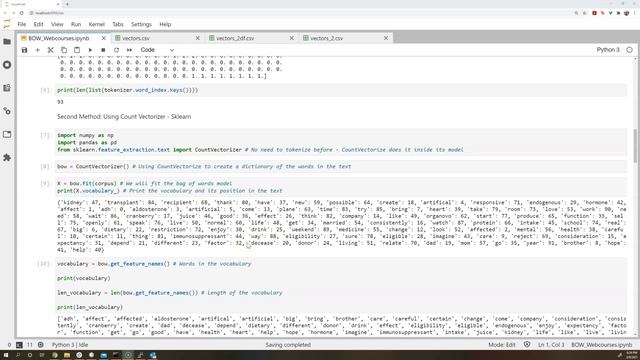
Task: Click the Mode: Edit status entry
Action: click(502, 345)
